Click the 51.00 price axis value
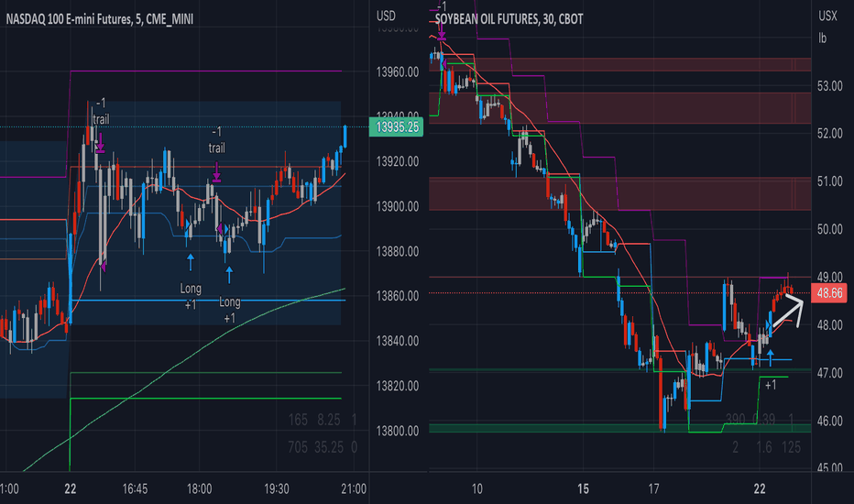Viewport: 854px width, 504px height. click(829, 181)
